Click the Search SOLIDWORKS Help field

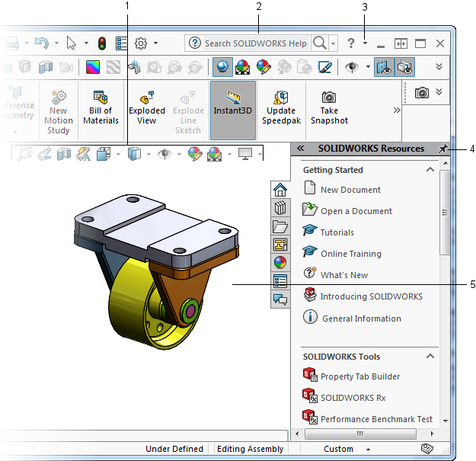tap(255, 43)
